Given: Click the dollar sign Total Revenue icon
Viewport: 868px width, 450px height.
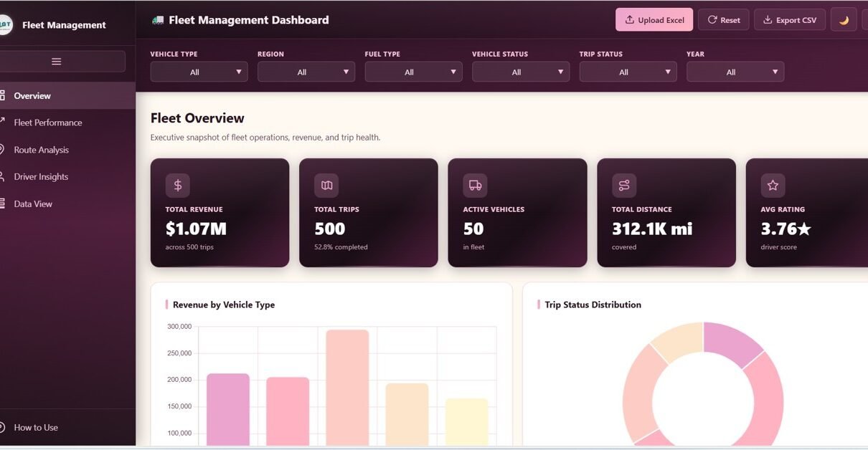Looking at the screenshot, I should (x=178, y=186).
